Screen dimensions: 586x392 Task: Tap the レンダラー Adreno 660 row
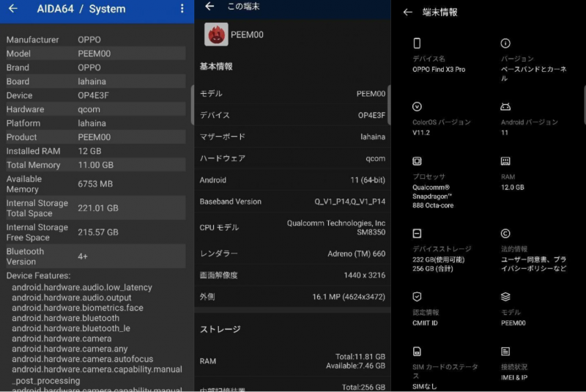pos(292,254)
